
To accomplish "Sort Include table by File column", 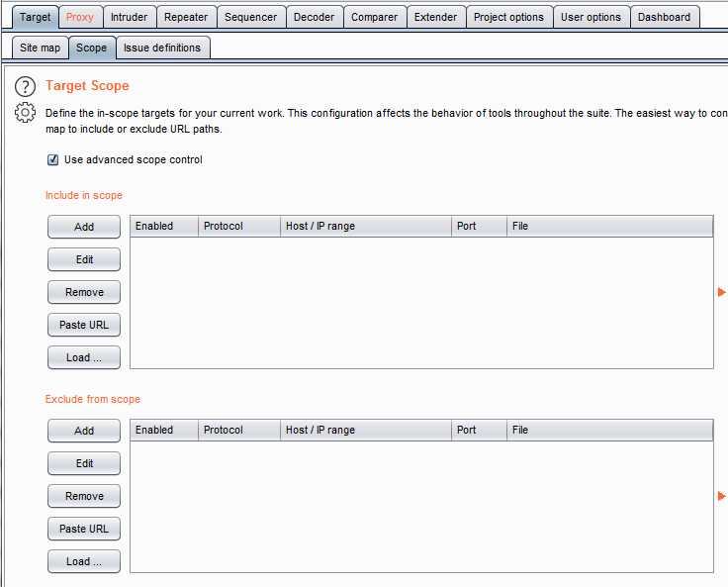I will [x=610, y=227].
